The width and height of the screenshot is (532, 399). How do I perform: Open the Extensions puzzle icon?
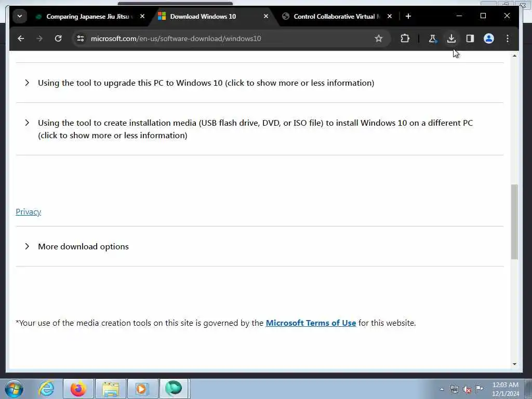tap(405, 38)
